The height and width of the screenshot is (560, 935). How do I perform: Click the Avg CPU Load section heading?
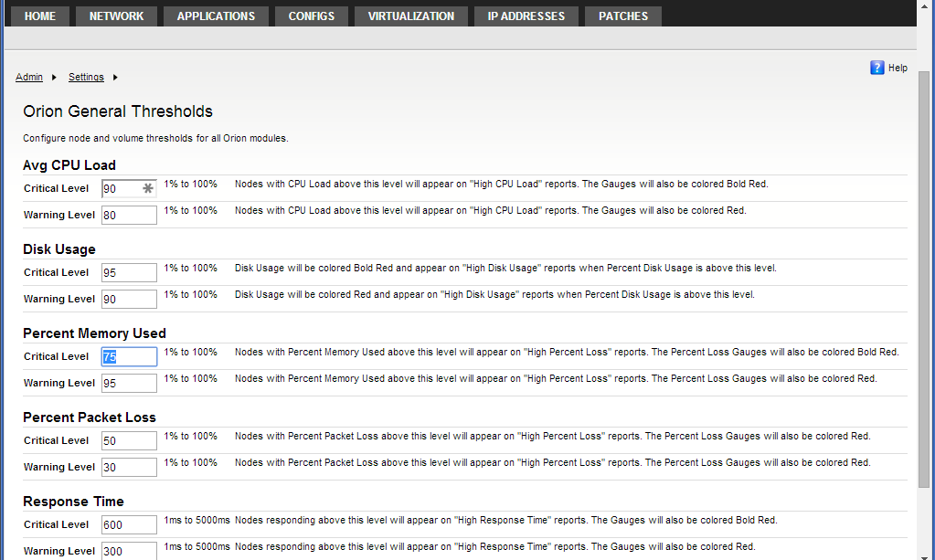click(69, 165)
